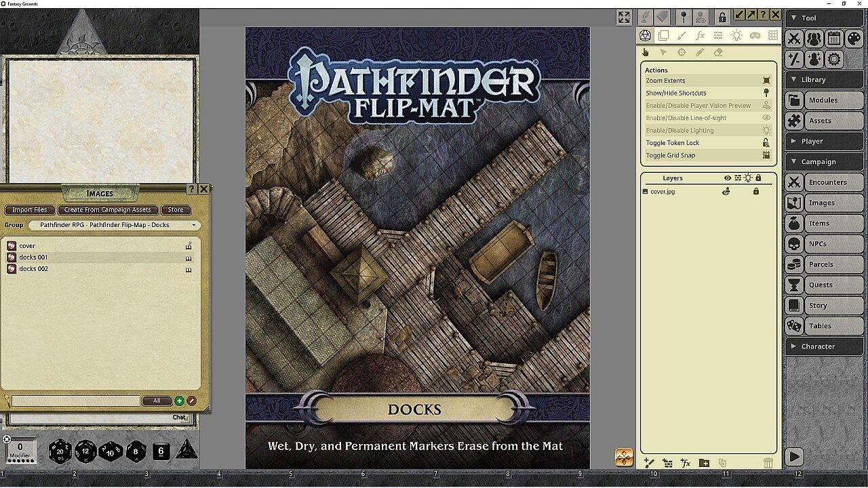Open the Group dropdown in Images window

[x=114, y=225]
